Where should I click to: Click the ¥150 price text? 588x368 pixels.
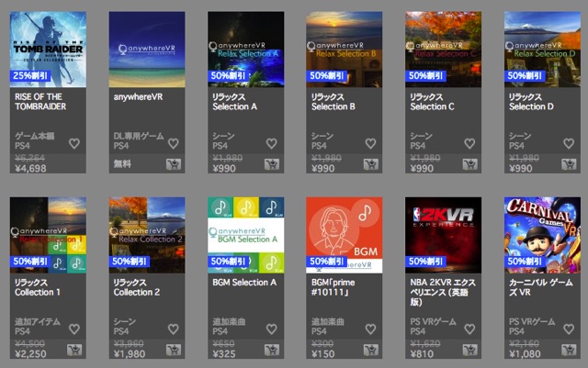322,353
